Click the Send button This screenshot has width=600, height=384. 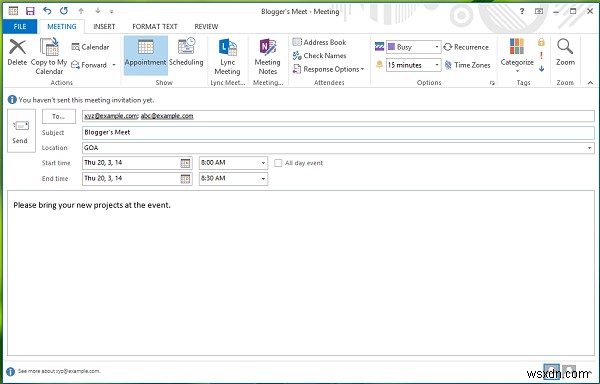click(x=21, y=131)
